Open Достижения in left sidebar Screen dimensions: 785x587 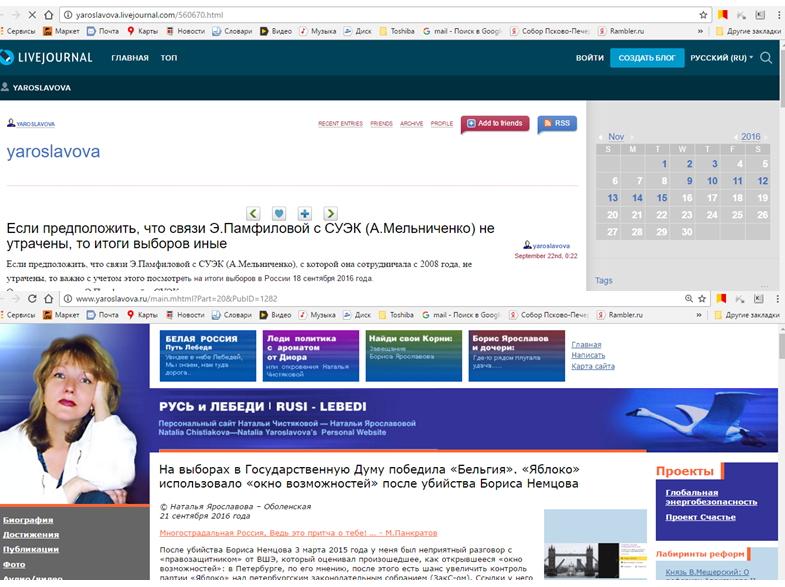(x=31, y=534)
